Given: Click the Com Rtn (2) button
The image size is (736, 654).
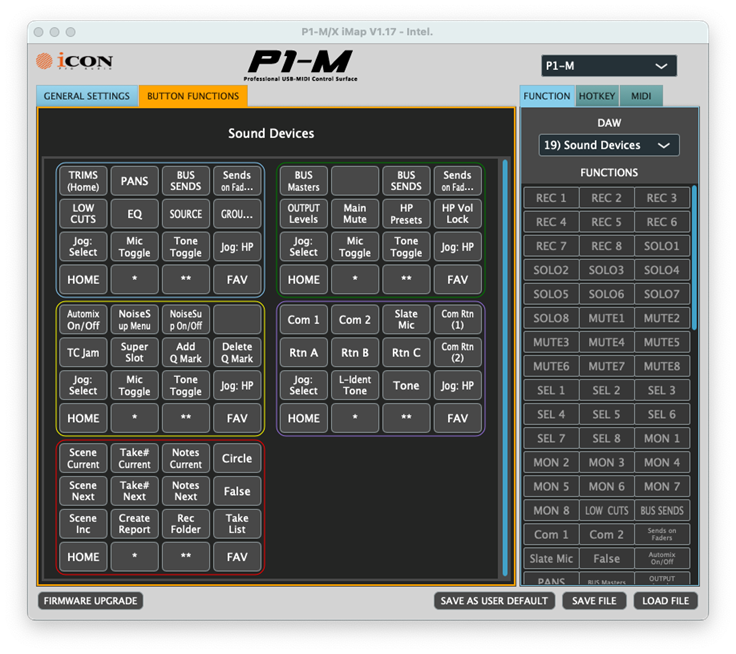Looking at the screenshot, I should [458, 353].
